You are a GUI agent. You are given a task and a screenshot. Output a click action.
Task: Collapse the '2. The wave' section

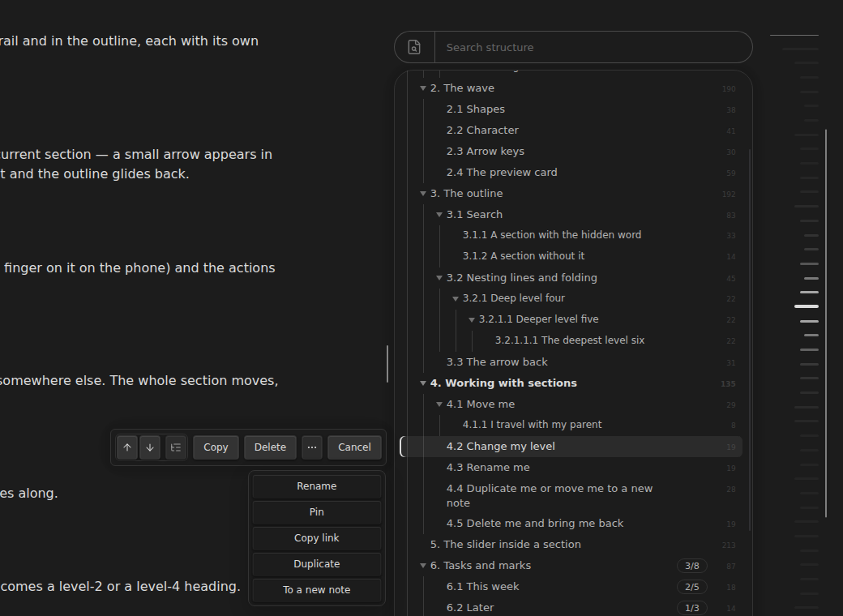coord(423,88)
